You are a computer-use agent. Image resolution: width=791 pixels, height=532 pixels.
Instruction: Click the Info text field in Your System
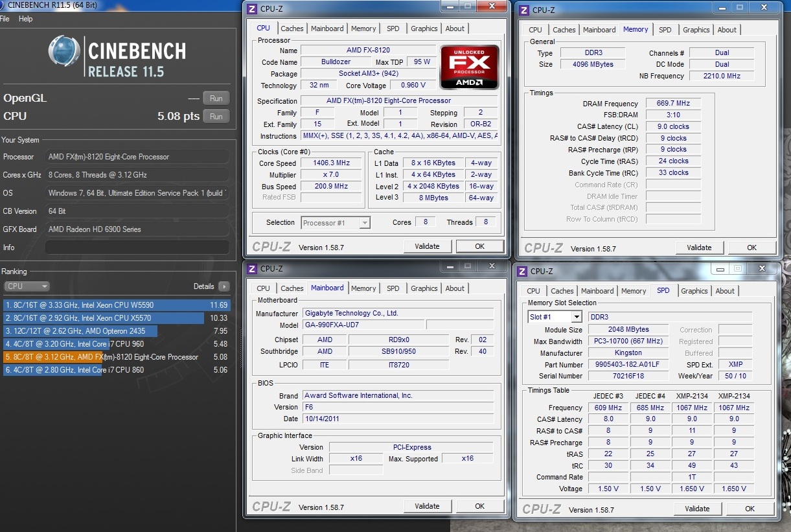(137, 248)
